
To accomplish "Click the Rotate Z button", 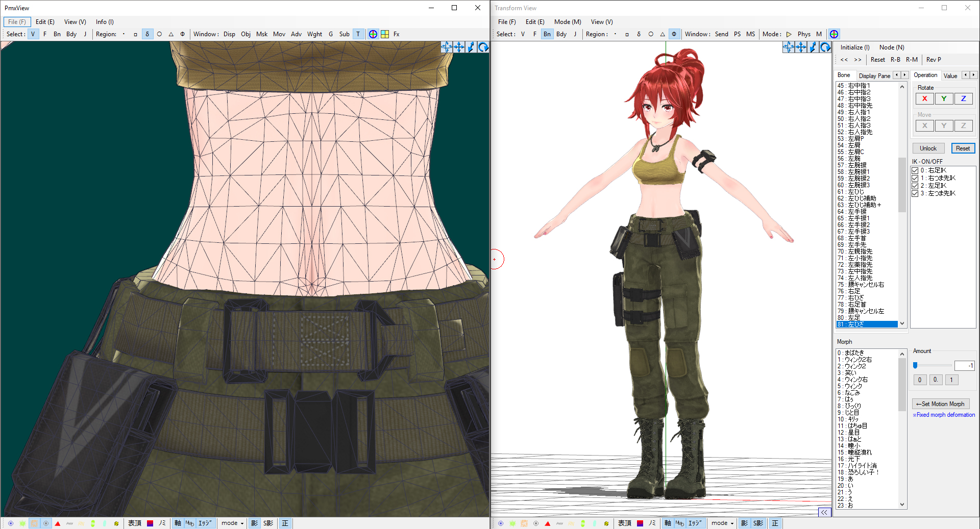I will 964,99.
